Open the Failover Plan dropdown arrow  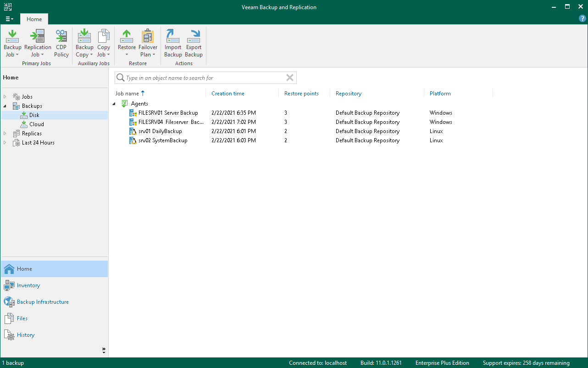[x=154, y=55]
